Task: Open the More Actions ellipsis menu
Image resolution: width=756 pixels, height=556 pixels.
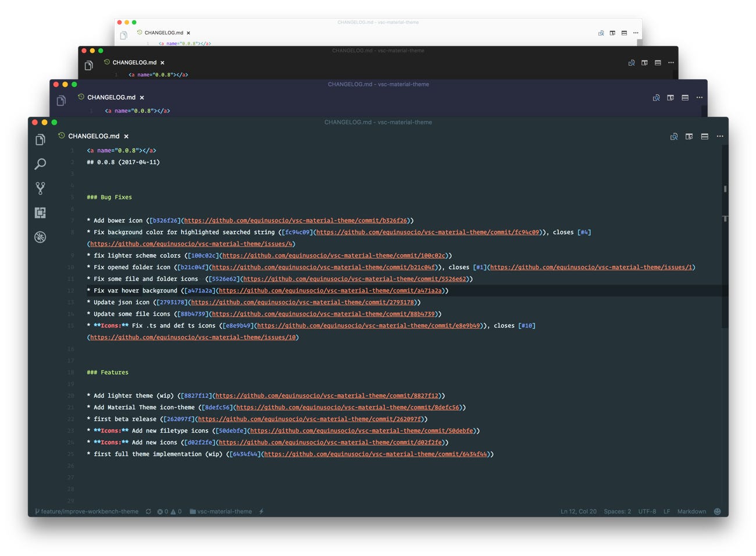Action: coord(720,137)
